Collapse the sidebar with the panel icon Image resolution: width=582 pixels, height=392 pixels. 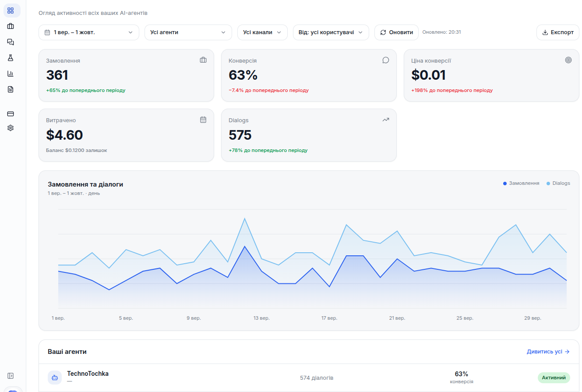click(11, 376)
